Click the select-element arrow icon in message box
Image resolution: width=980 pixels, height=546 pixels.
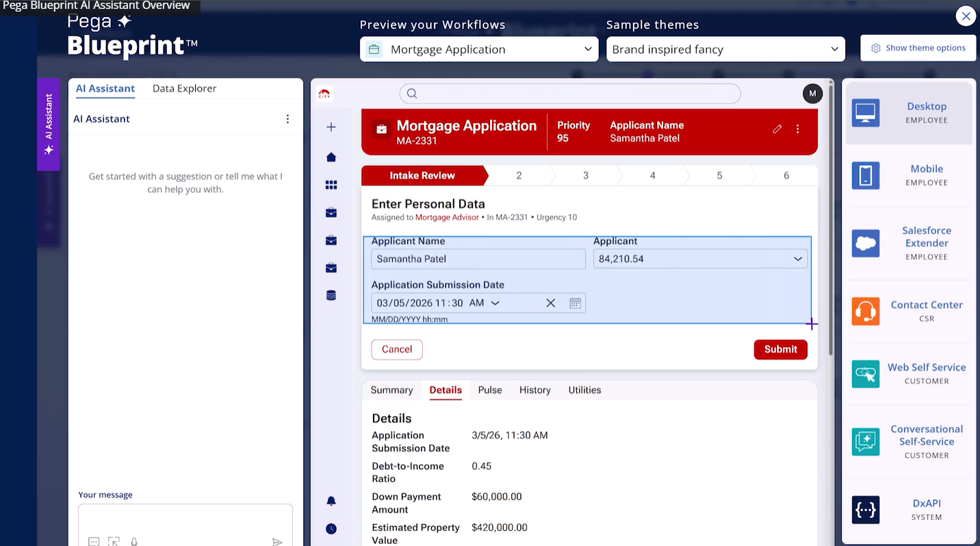[x=114, y=542]
